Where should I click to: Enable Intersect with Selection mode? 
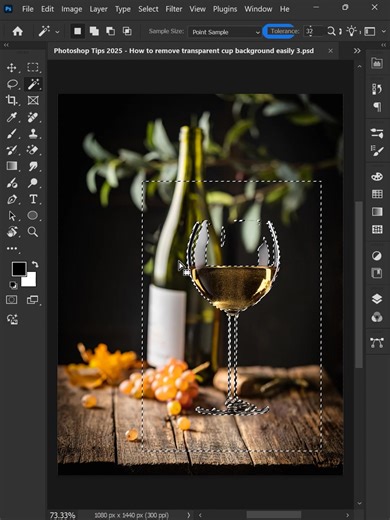pyautogui.click(x=127, y=31)
